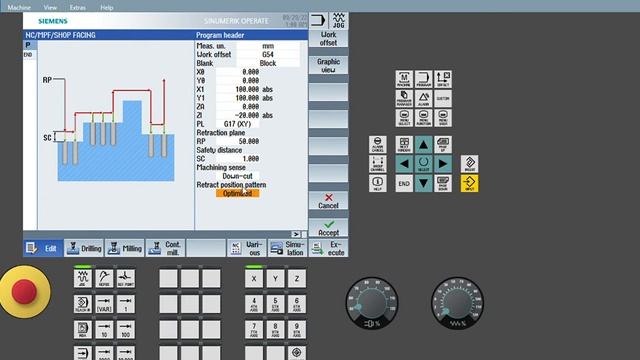The image size is (640, 360).
Task: Activate REF POINT mode key
Action: click(126, 278)
